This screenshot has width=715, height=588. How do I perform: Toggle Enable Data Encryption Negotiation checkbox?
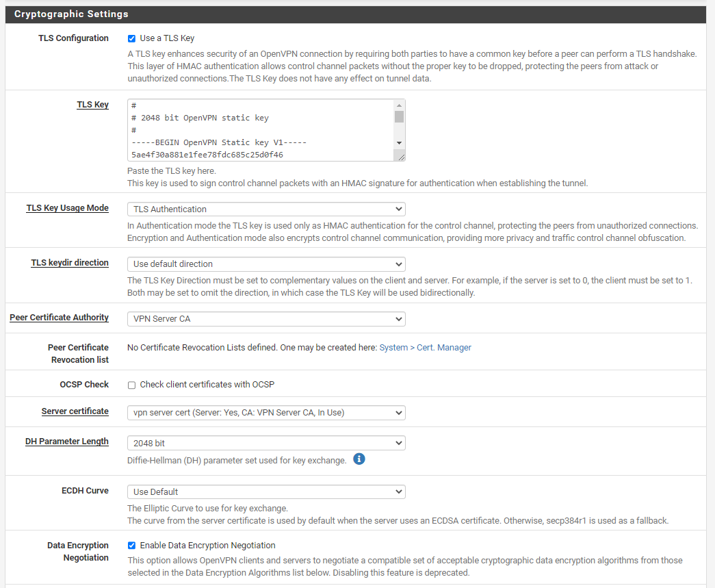pos(132,546)
